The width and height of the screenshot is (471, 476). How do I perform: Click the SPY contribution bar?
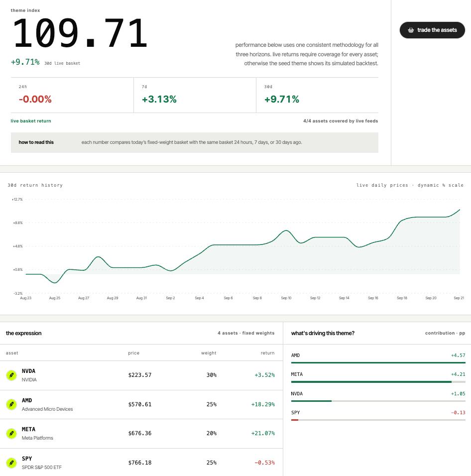(378, 420)
